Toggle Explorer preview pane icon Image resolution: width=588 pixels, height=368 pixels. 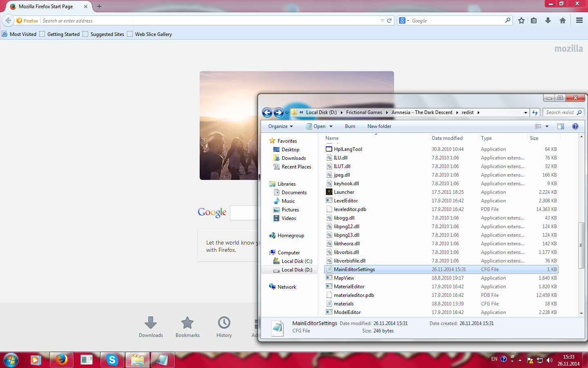point(561,126)
